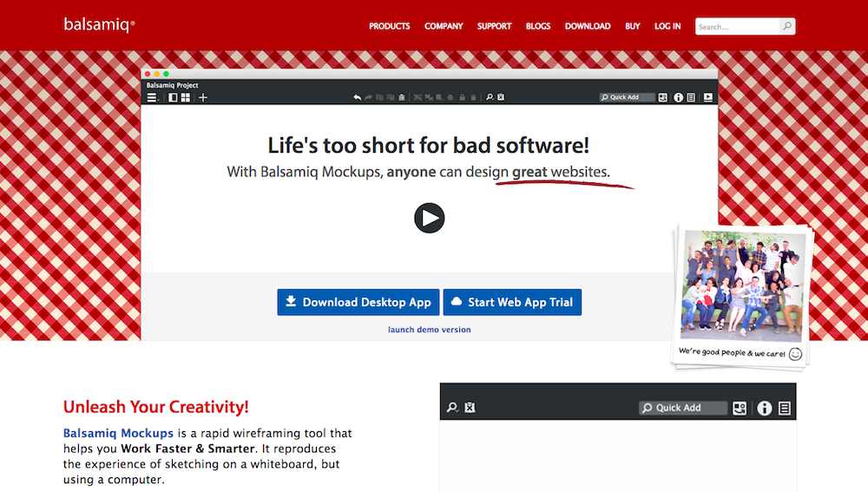Toggle the navigator panel icon in hero toolbar
868x492 pixels.
point(173,98)
